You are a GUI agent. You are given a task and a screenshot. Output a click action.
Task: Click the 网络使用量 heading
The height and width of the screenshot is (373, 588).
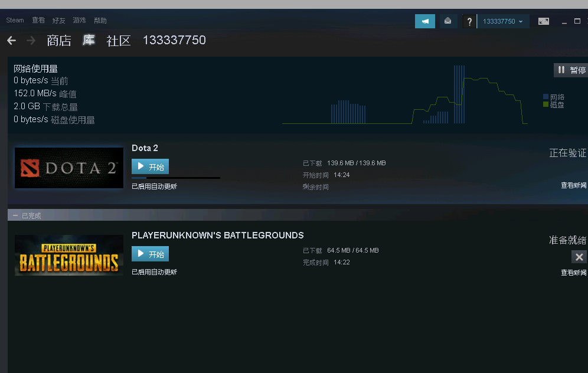(35, 68)
